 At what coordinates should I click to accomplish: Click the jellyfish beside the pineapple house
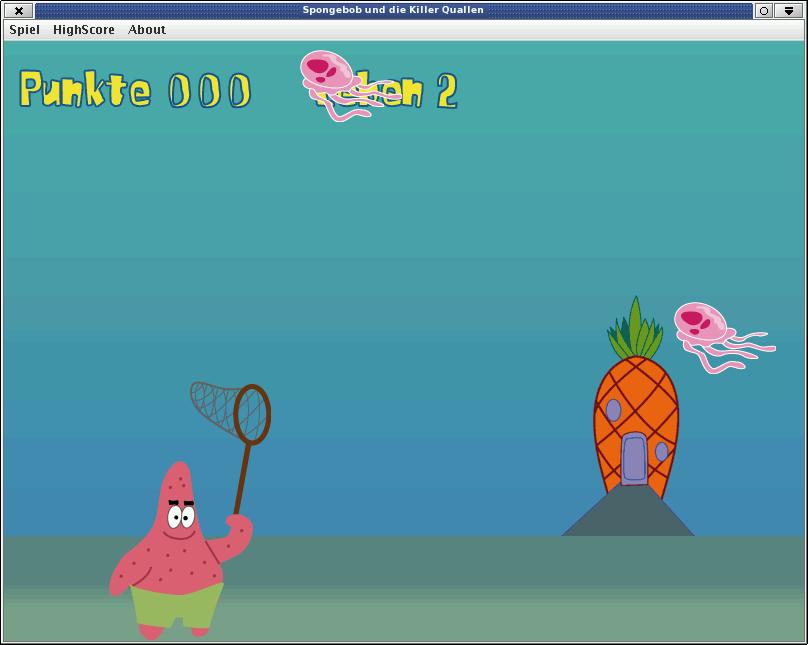point(723,337)
